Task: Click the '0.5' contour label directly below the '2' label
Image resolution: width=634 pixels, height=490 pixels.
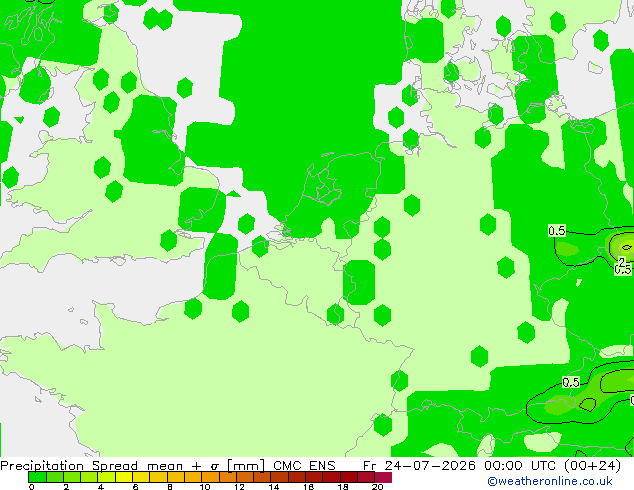Action: tap(623, 269)
